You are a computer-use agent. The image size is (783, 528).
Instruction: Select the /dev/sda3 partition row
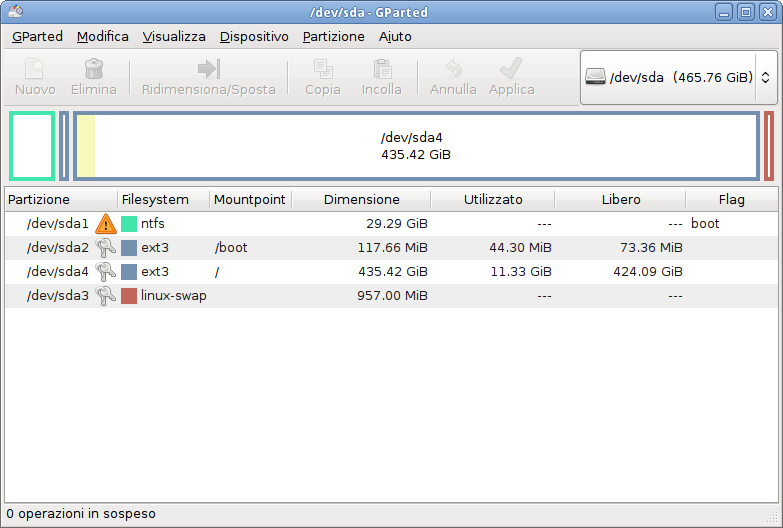click(x=392, y=295)
